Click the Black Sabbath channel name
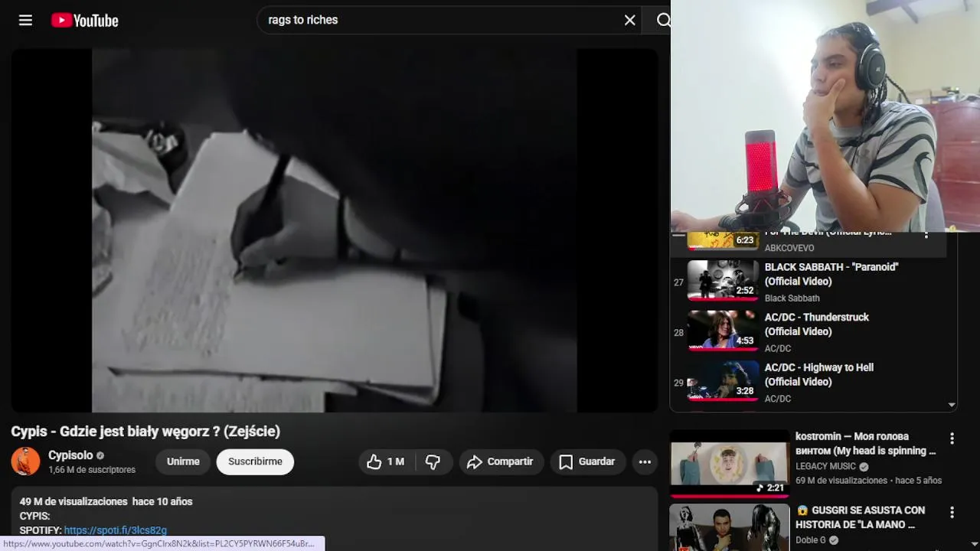This screenshot has width=980, height=551. point(792,298)
